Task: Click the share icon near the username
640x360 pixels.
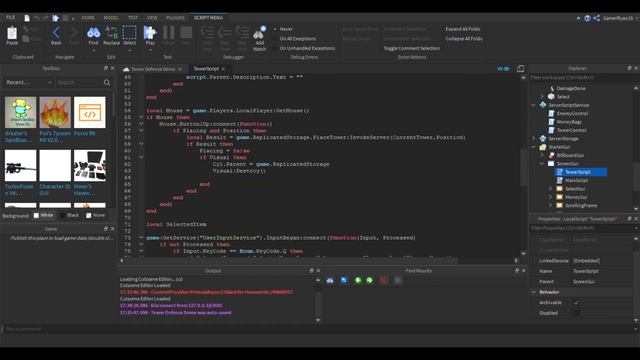Action: pos(597,18)
